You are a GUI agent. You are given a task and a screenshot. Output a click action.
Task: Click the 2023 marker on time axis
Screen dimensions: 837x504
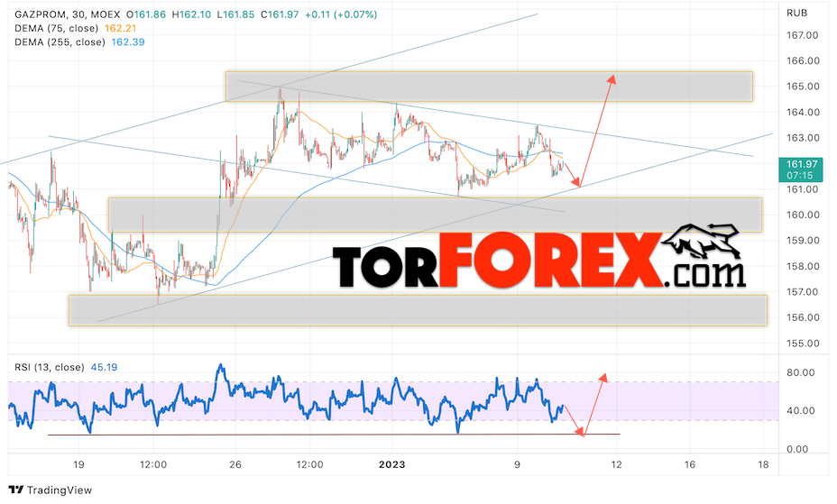click(391, 464)
